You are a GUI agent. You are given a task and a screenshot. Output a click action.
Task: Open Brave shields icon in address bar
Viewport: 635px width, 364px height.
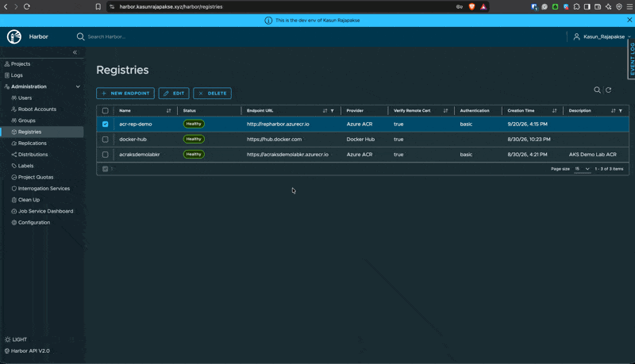471,6
